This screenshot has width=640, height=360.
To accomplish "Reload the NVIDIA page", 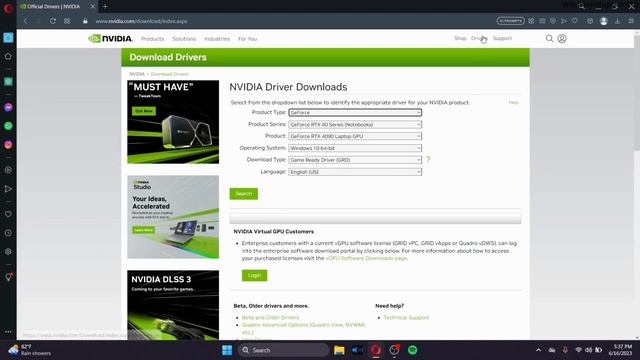I will 53,21.
